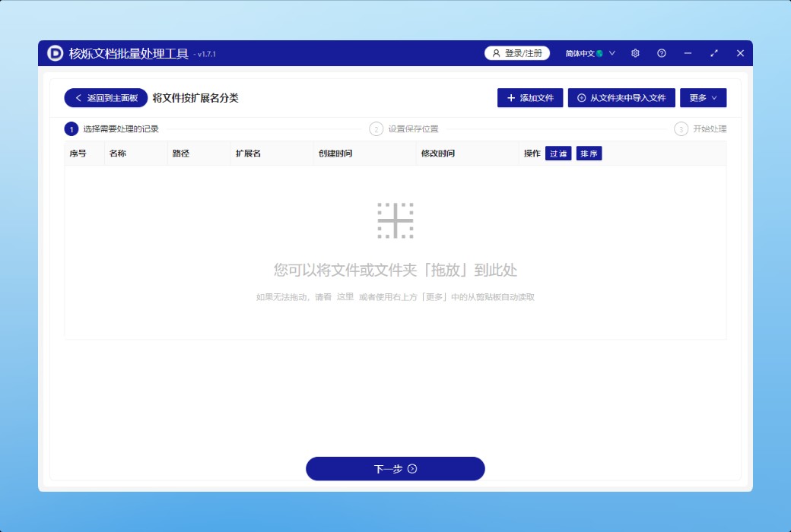Click the 添加文件 button
The height and width of the screenshot is (532, 791).
click(530, 98)
